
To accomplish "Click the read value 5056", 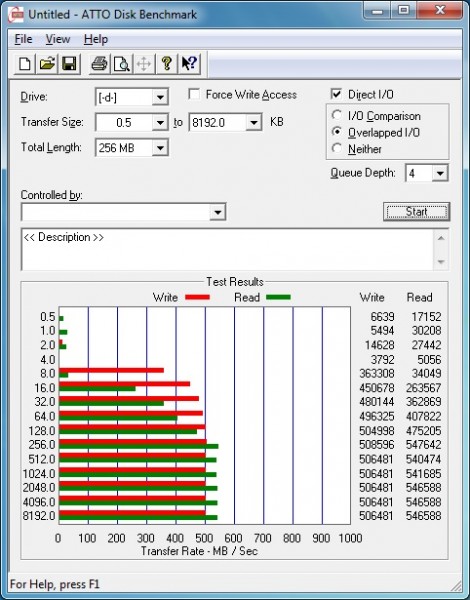I will point(429,360).
